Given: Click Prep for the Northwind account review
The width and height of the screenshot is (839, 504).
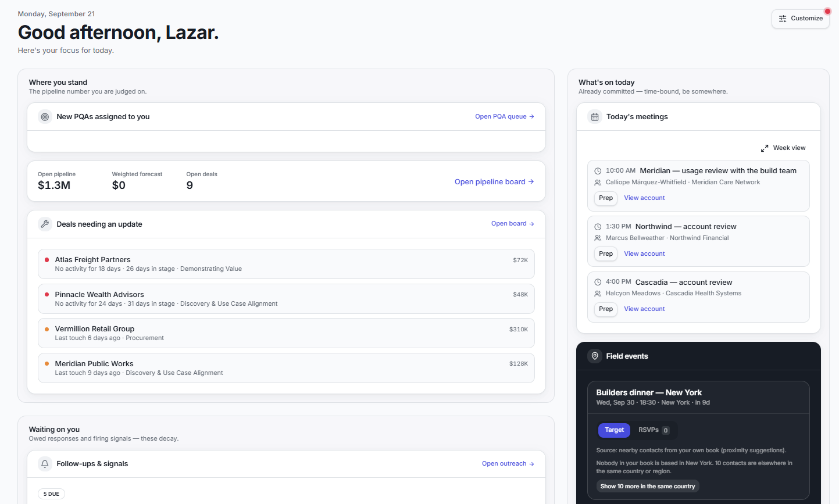Looking at the screenshot, I should click(x=606, y=254).
